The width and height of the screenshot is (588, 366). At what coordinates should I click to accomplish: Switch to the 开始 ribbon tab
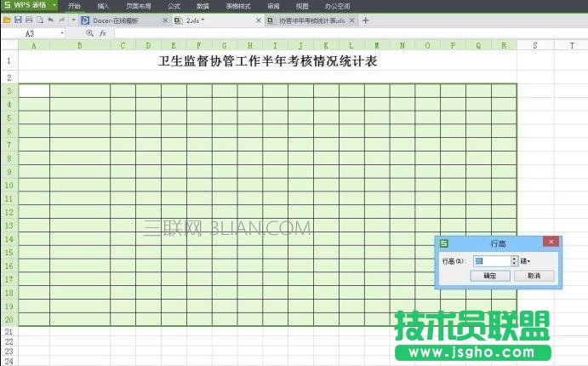pos(74,6)
